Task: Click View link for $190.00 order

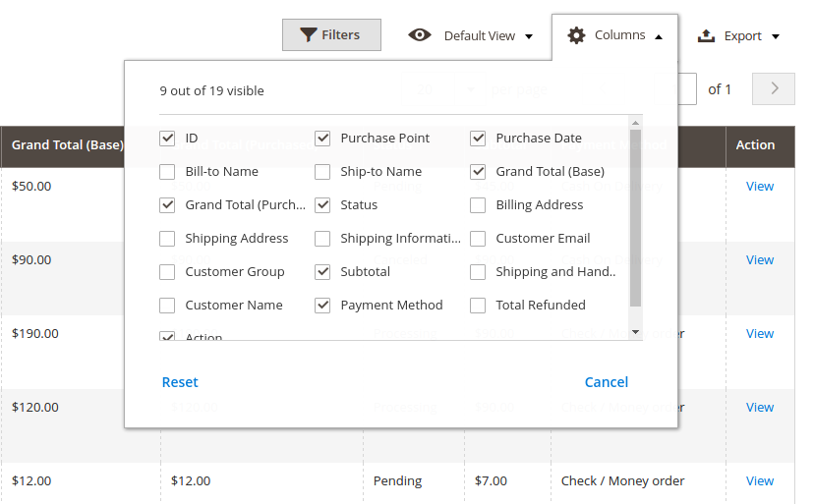Action: (760, 334)
